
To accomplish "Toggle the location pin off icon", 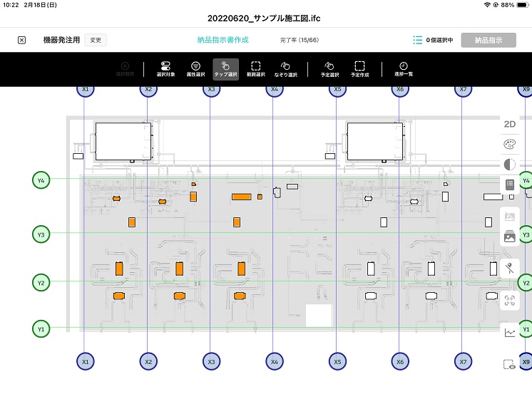I will 509,269.
